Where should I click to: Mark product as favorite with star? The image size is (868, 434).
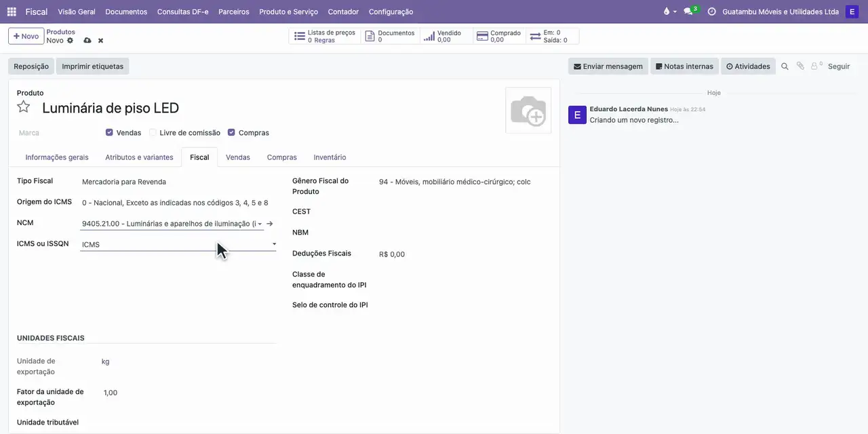[x=24, y=107]
